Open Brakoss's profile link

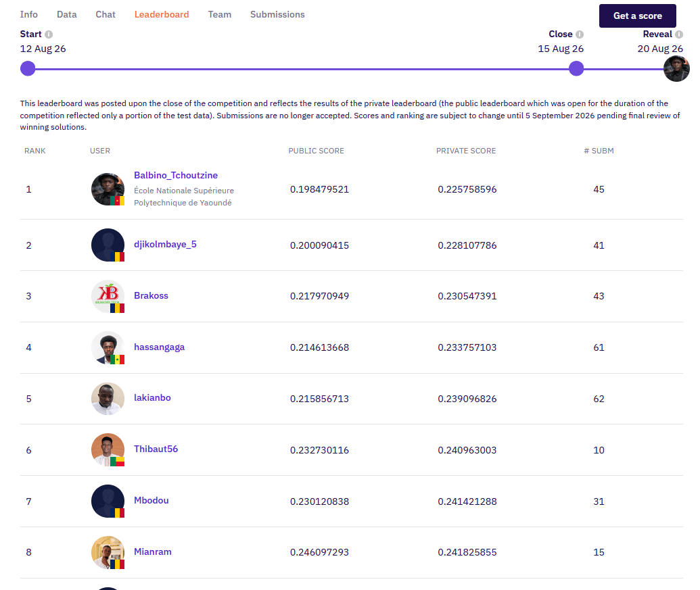(x=151, y=295)
